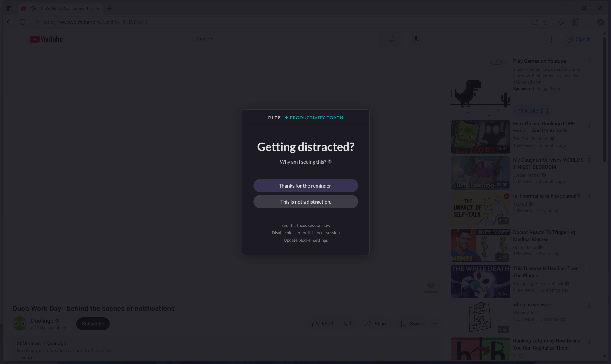Click the Thanks for the reminder button
The width and height of the screenshot is (611, 364).
(x=306, y=186)
